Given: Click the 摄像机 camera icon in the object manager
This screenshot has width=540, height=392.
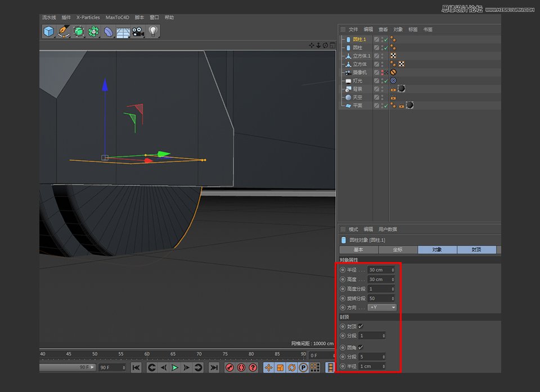Looking at the screenshot, I should (x=348, y=73).
